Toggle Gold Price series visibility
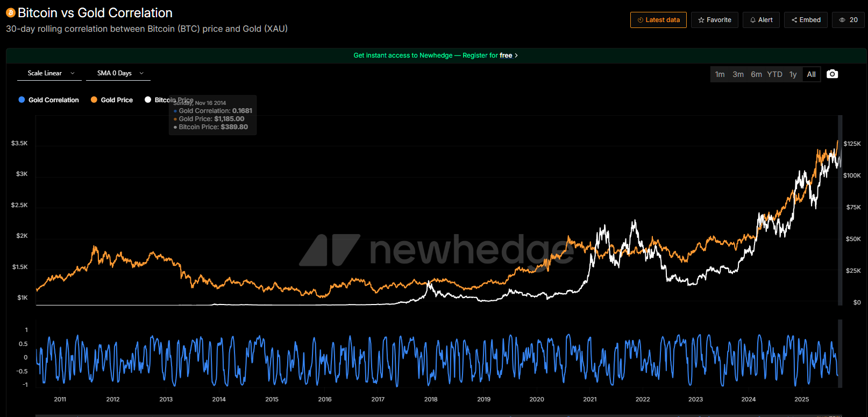Screen dimensions: 868x417 tap(117, 100)
